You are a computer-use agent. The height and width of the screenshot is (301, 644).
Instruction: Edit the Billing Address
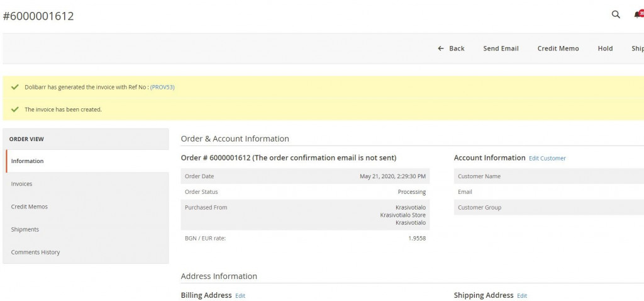(240, 295)
